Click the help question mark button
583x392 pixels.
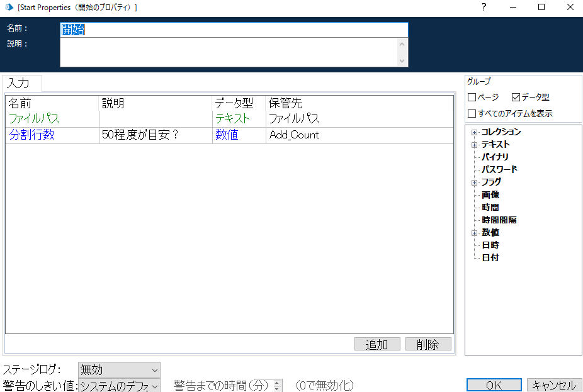click(484, 7)
